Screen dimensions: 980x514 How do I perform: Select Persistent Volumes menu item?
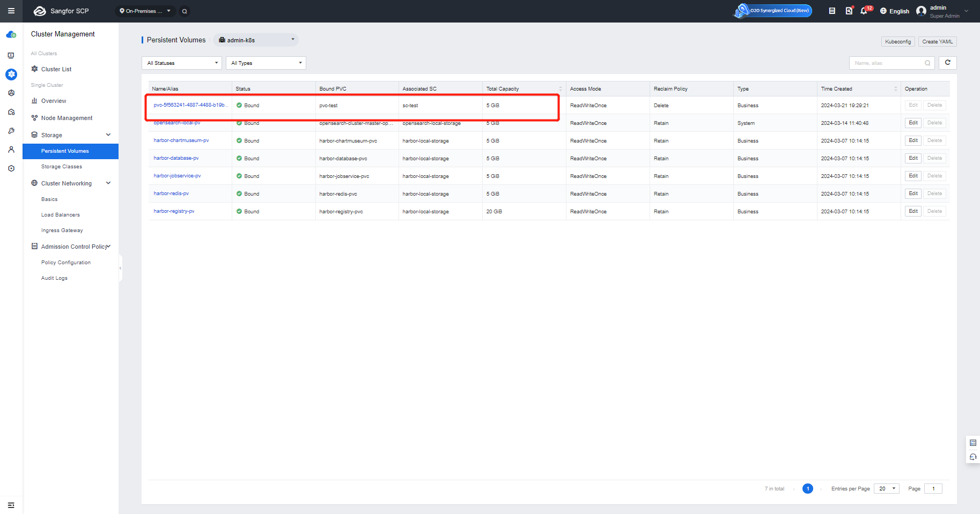pyautogui.click(x=70, y=151)
